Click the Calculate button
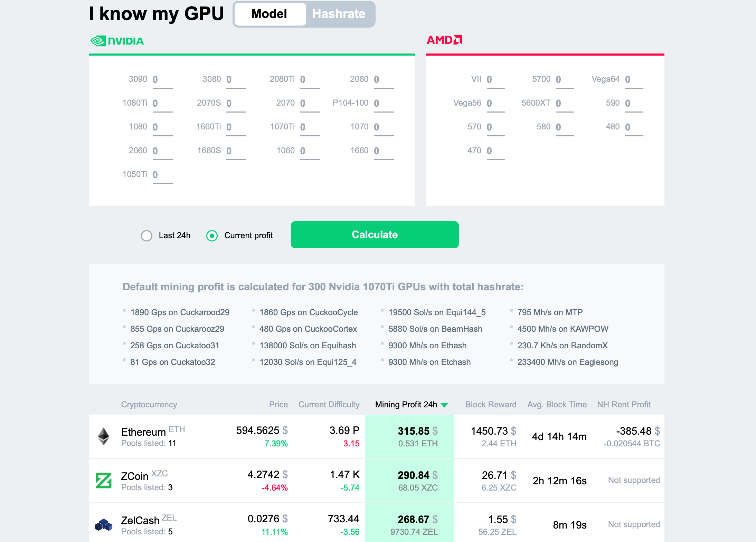Image resolution: width=756 pixels, height=542 pixels. coord(375,235)
